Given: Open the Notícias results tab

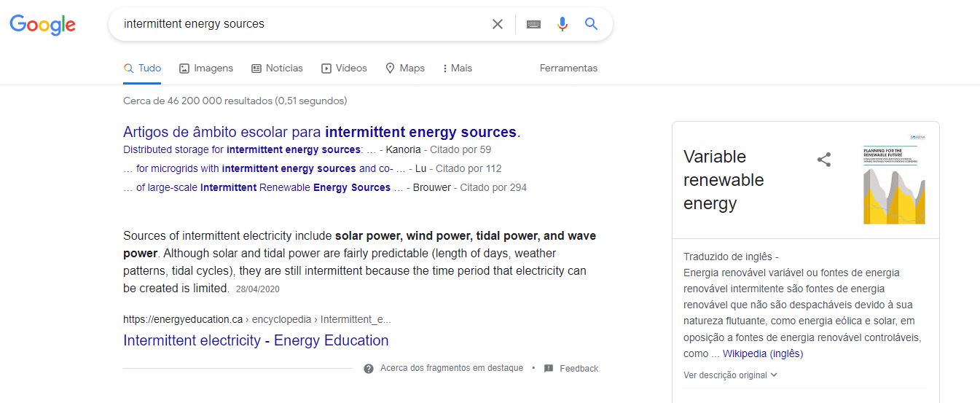Looking at the screenshot, I should click(x=277, y=69).
